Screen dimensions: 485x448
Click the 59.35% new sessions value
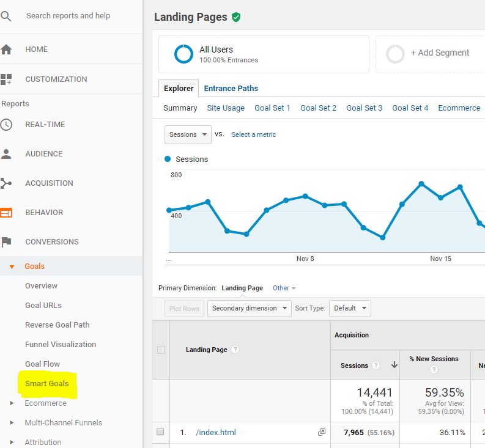tap(444, 392)
